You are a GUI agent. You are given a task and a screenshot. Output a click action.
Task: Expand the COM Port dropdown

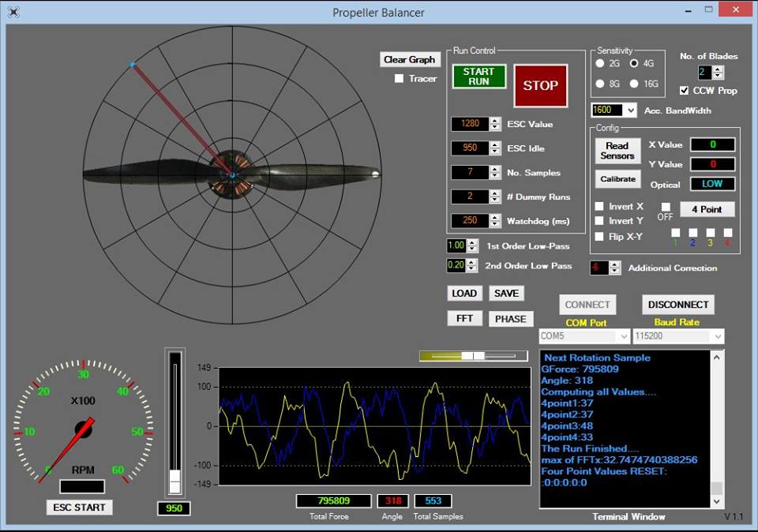click(x=622, y=336)
